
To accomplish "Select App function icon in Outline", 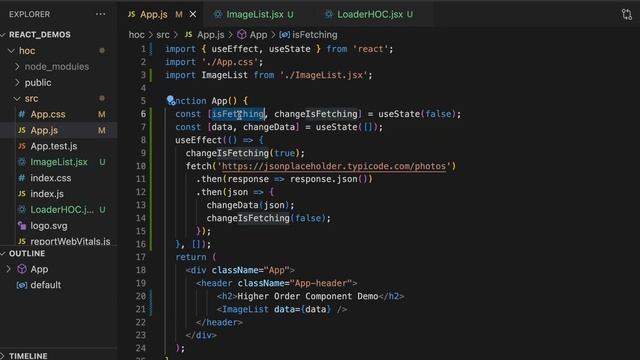I will (x=22, y=269).
